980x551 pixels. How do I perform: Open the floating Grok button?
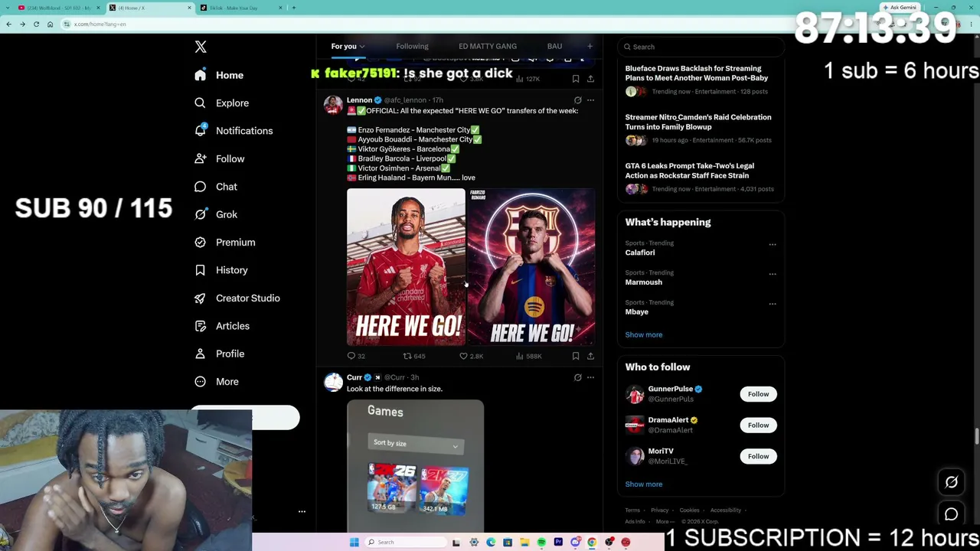pyautogui.click(x=951, y=482)
